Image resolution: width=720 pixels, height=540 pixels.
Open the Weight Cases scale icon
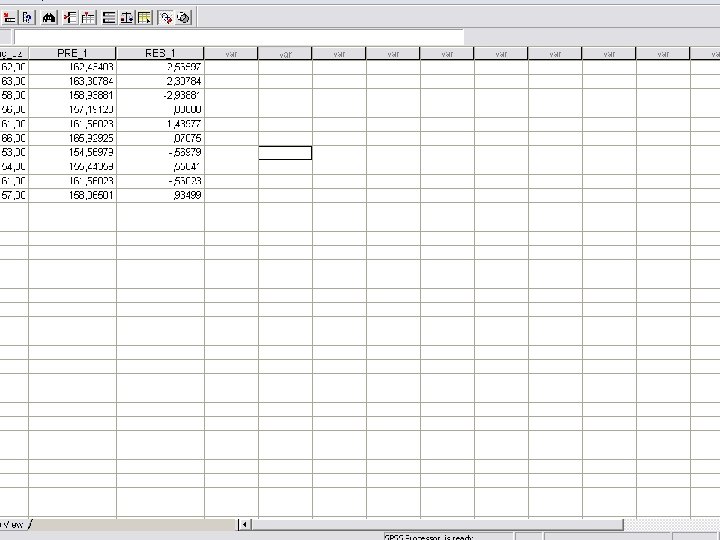point(126,18)
